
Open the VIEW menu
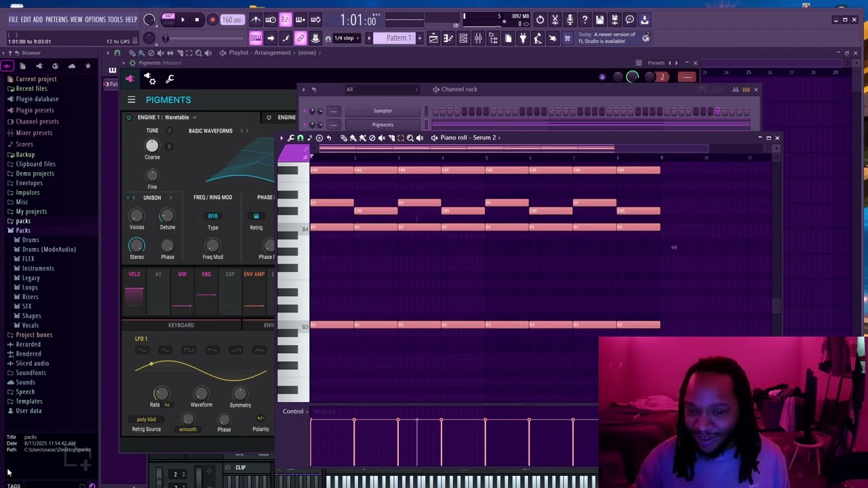77,20
